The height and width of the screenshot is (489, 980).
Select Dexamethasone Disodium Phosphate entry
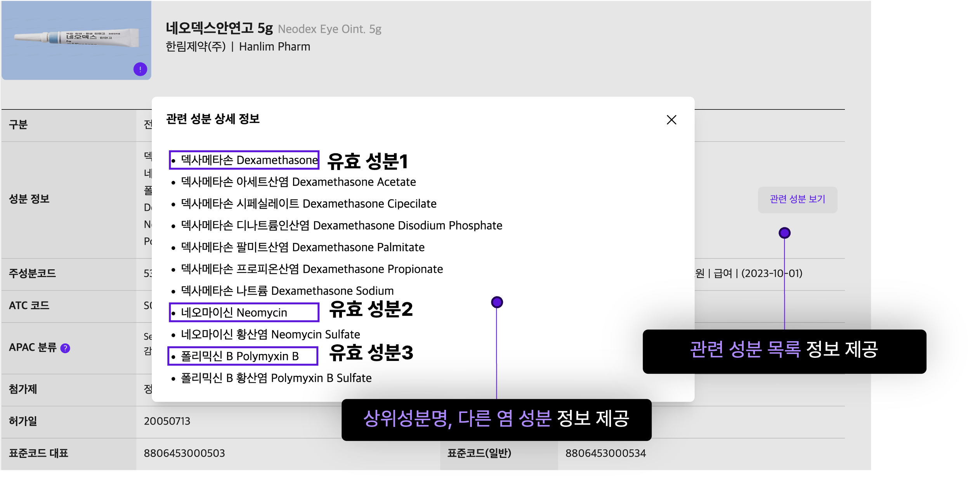pos(342,225)
